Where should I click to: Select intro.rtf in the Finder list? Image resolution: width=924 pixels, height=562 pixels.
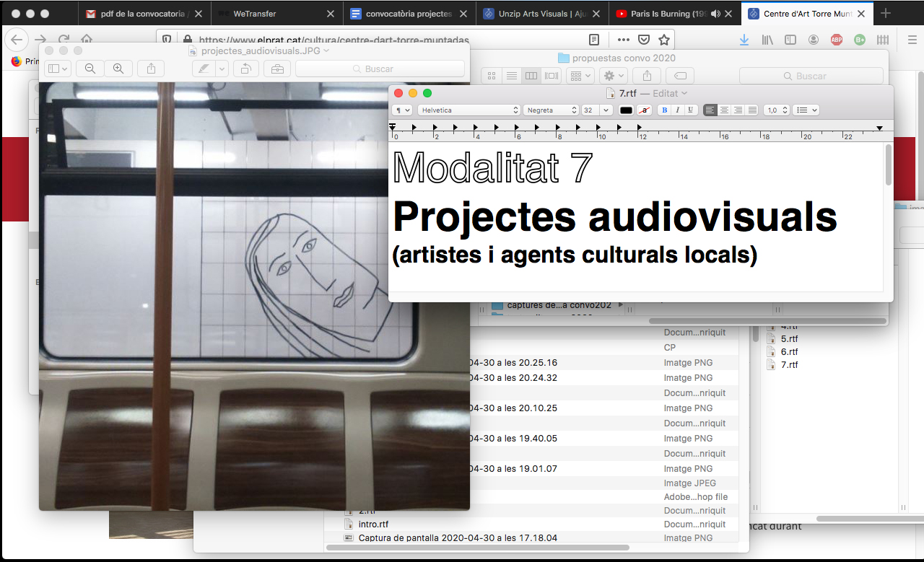373,524
